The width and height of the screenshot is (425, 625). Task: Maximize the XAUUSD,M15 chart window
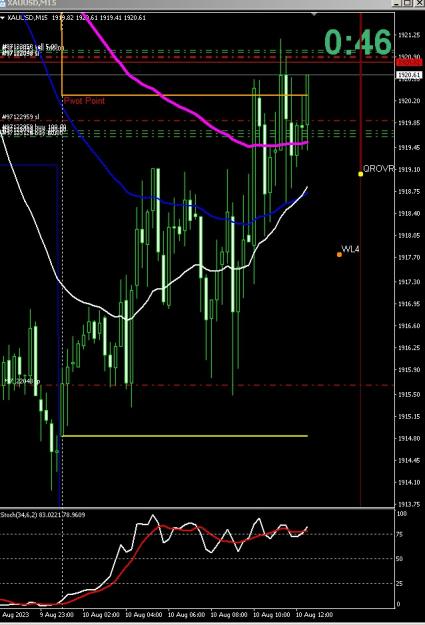[407, 3]
